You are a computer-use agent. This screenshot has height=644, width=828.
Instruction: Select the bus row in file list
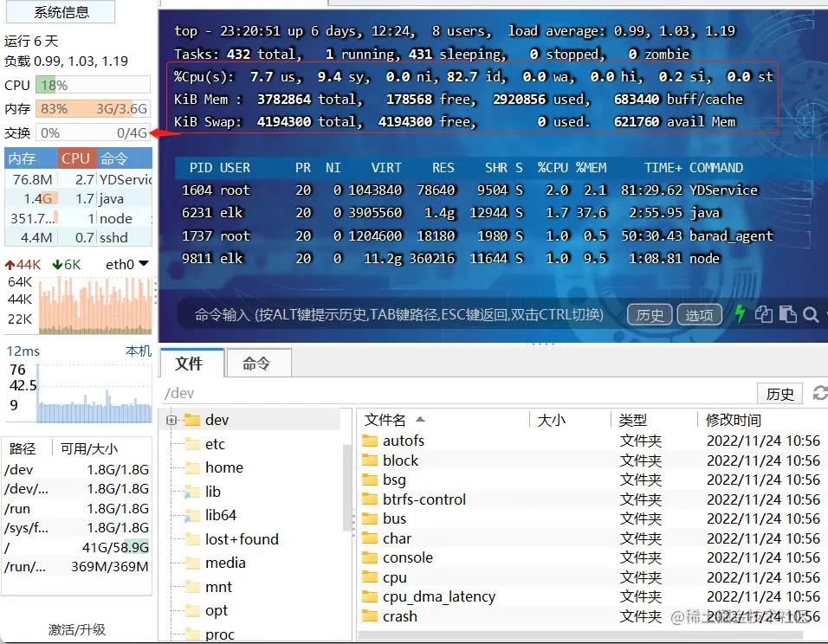(592, 518)
